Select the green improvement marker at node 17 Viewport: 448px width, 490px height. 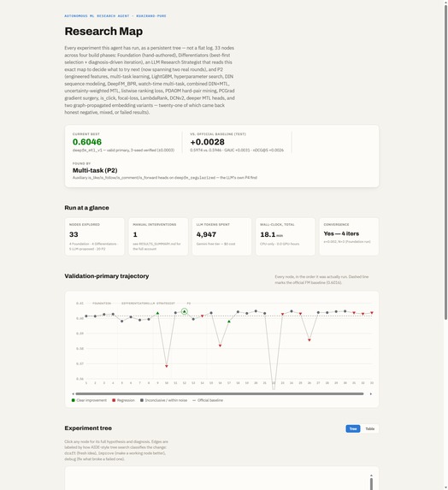coord(229,322)
